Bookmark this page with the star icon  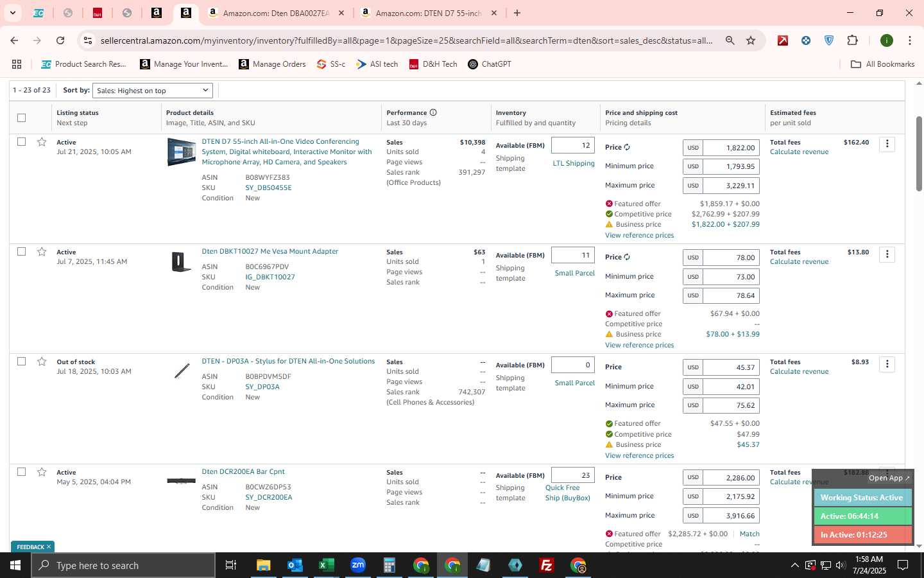[x=751, y=40]
